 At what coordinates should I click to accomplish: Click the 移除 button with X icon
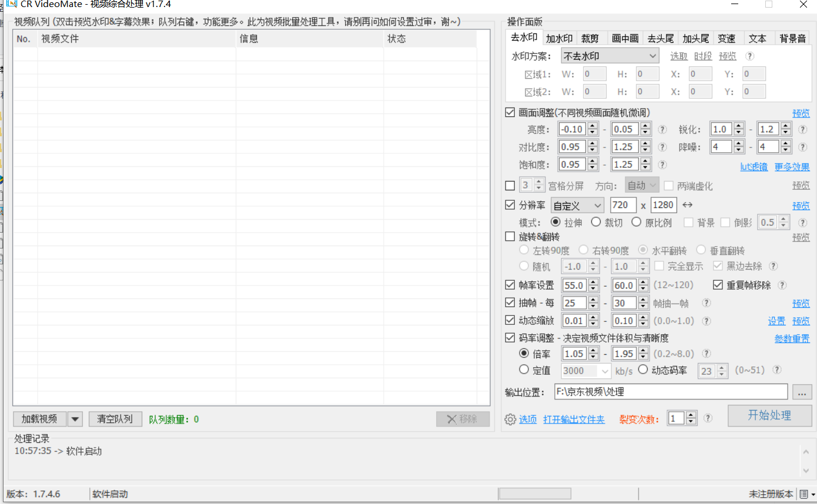point(463,418)
